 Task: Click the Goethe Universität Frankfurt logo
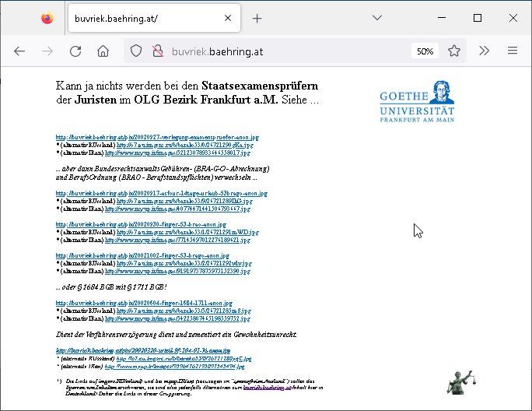click(418, 103)
